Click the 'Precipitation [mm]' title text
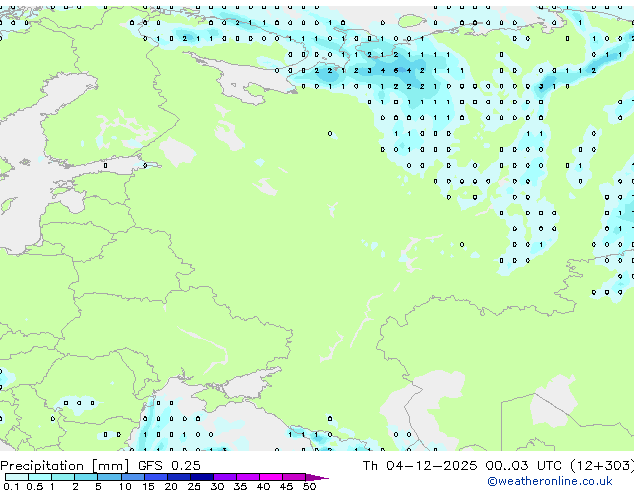634x490 pixels. tap(65, 466)
